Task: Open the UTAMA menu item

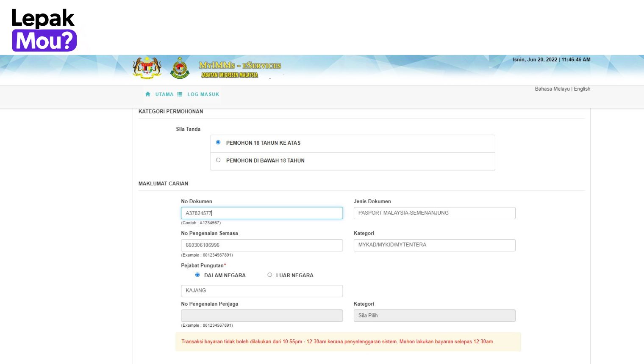Action: [x=164, y=94]
